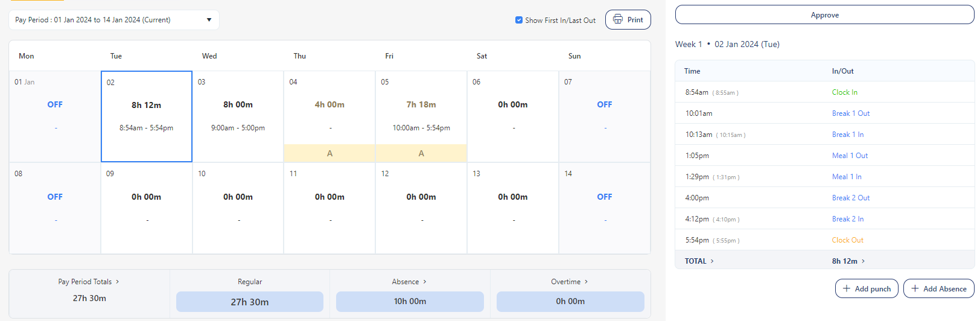
Task: Expand the 8h 12m total chevron
Action: [863, 261]
